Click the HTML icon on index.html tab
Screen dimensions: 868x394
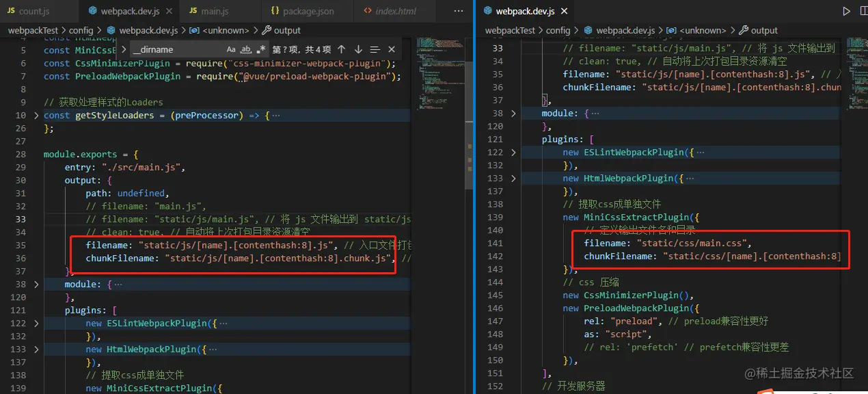point(368,11)
